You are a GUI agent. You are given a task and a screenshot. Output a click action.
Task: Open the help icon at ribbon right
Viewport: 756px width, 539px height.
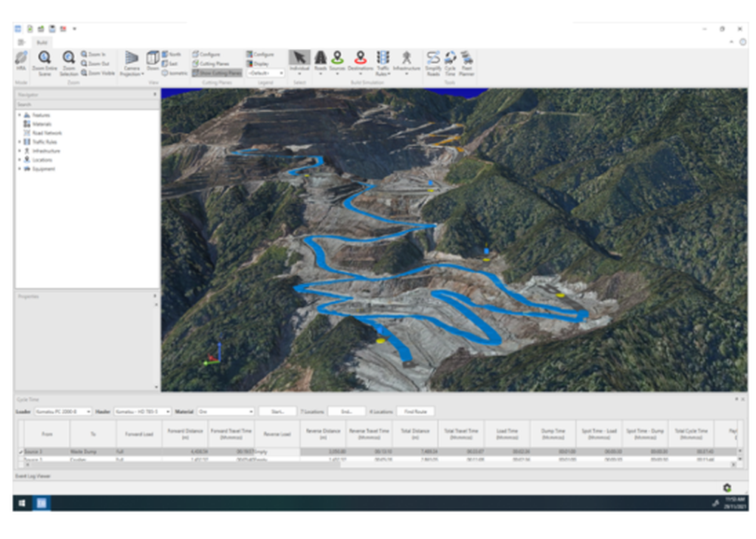[742, 42]
